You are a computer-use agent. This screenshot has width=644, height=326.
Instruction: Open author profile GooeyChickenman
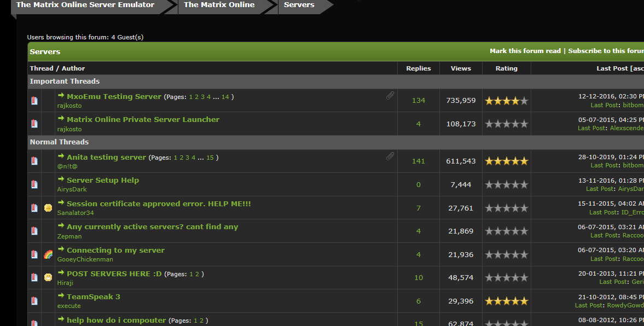pyautogui.click(x=85, y=259)
